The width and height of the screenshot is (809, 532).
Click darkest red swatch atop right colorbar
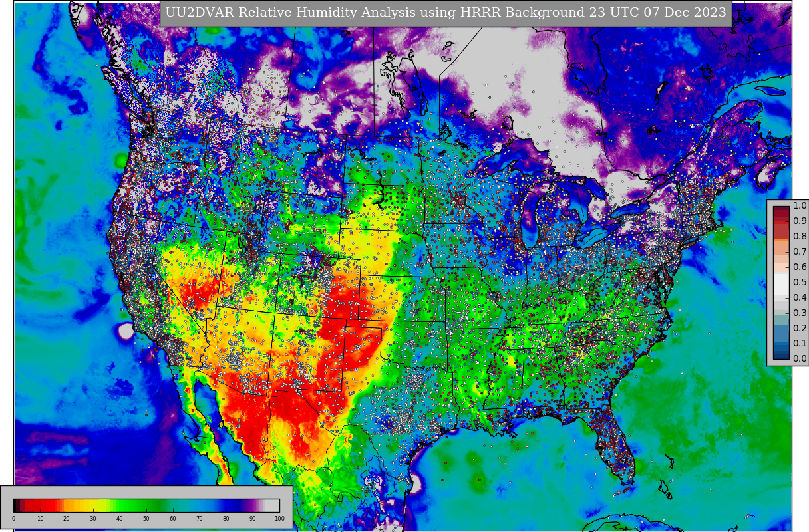[x=781, y=209]
